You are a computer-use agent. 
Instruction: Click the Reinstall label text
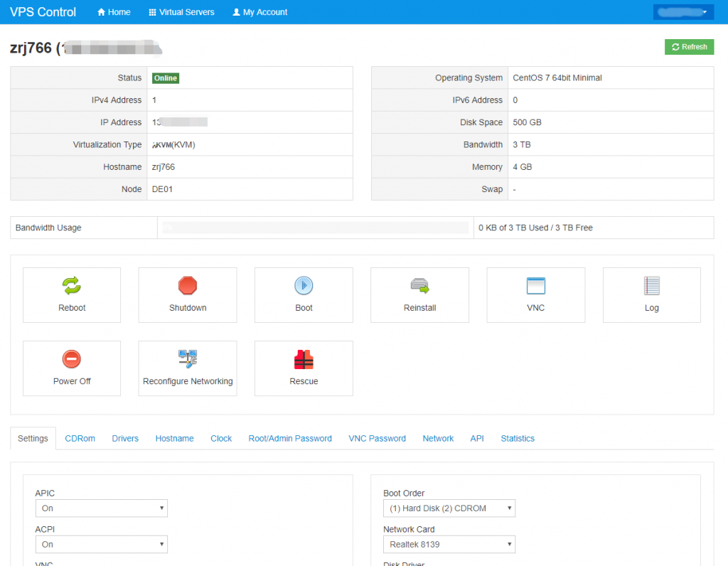(419, 308)
